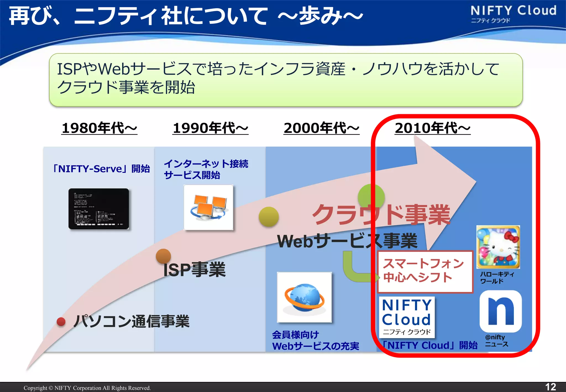
Task: Click the Webサービス事業 text
Action: coord(347,241)
